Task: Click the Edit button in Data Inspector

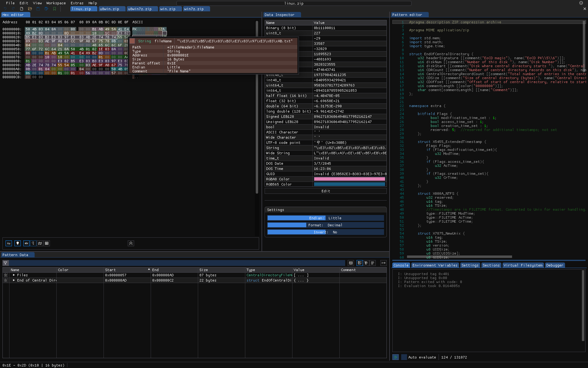Action: (326, 191)
